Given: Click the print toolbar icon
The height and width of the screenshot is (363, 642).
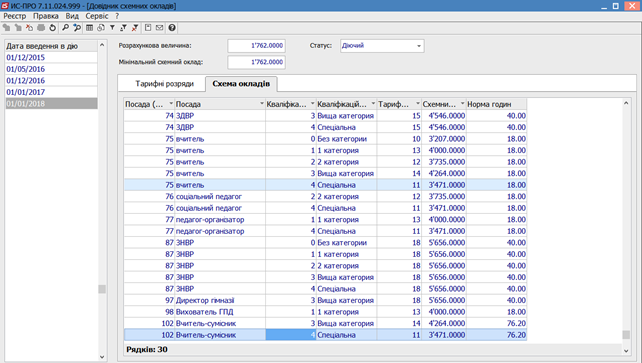Looking at the screenshot, I should pos(41,28).
